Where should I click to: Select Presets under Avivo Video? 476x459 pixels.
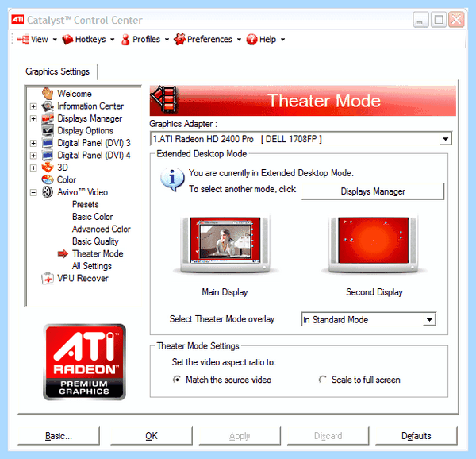pos(86,204)
